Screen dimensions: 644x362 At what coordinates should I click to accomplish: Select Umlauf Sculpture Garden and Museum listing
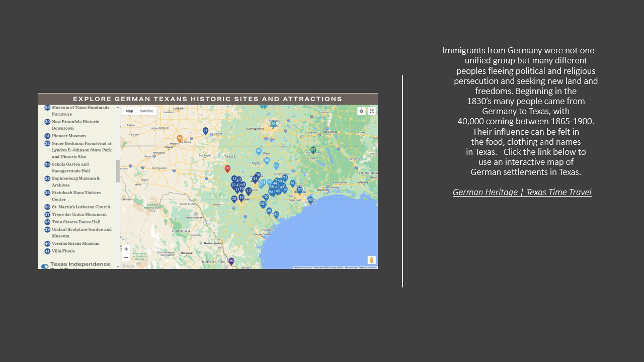tap(78, 232)
